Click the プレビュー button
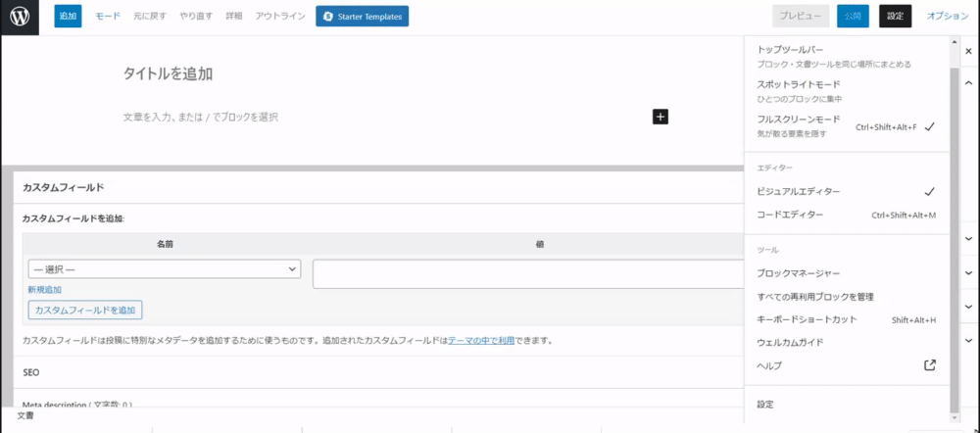 (801, 17)
